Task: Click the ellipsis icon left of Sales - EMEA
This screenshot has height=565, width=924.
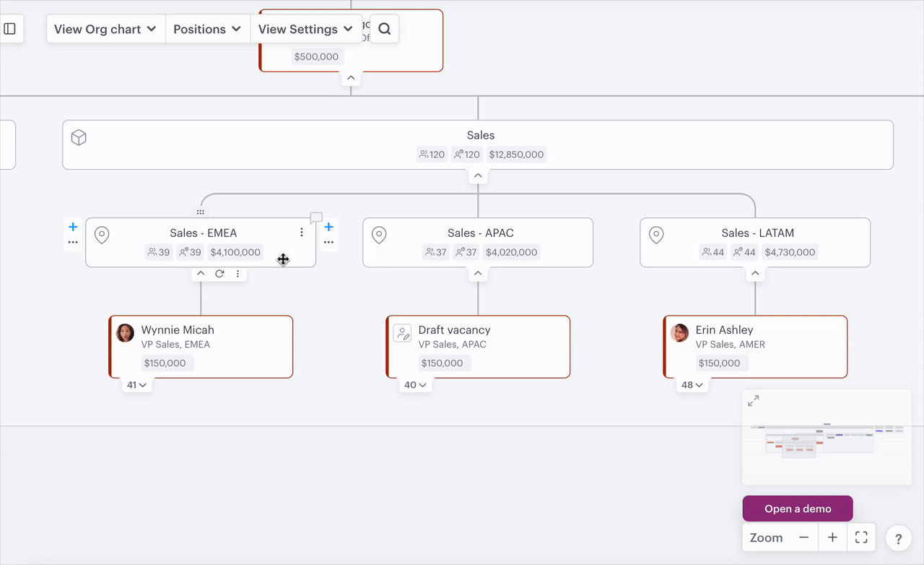Action: pyautogui.click(x=72, y=242)
